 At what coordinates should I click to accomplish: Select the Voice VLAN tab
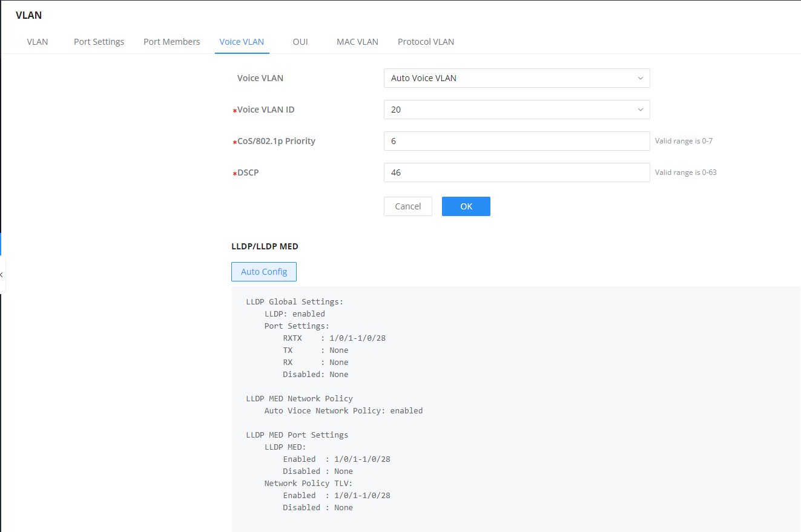tap(242, 42)
